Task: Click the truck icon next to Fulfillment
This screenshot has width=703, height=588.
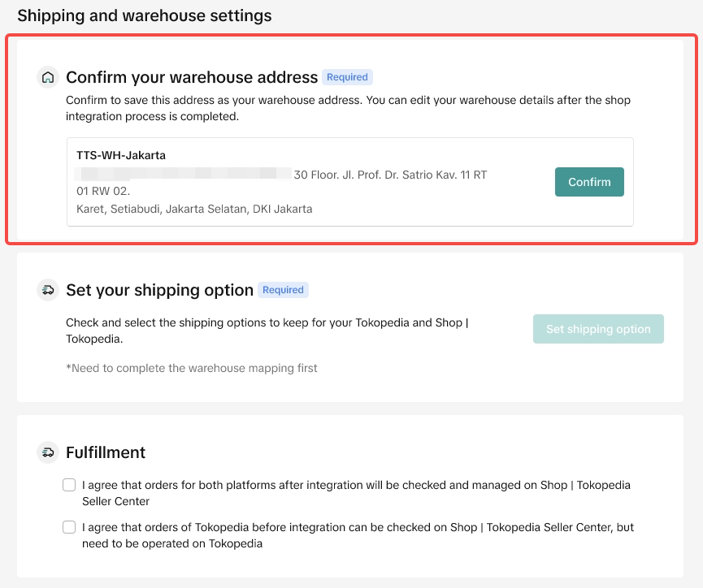Action: (x=48, y=452)
